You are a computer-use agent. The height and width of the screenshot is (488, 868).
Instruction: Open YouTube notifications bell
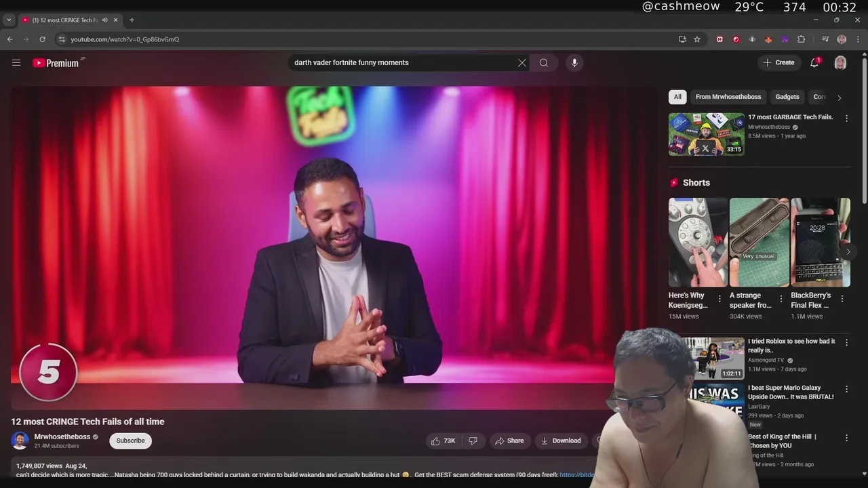click(x=815, y=62)
